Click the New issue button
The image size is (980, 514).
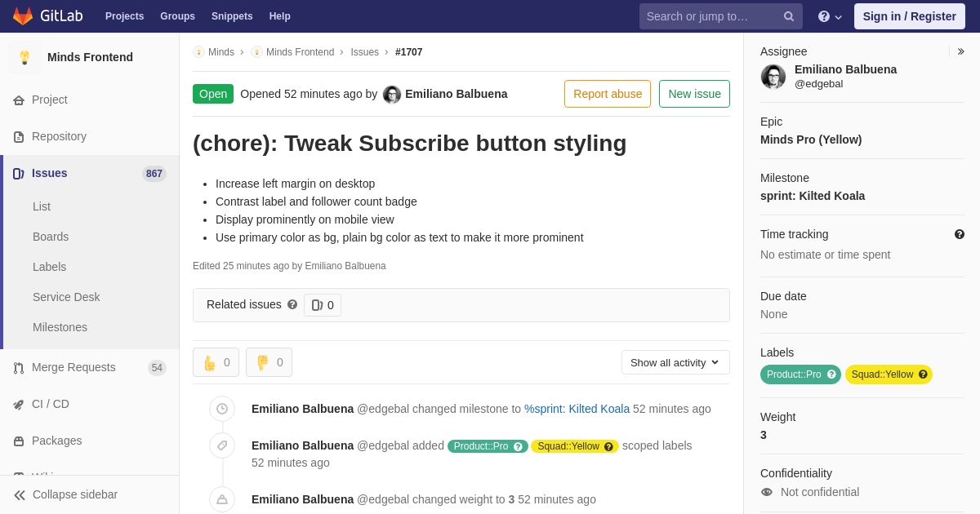pyautogui.click(x=694, y=94)
